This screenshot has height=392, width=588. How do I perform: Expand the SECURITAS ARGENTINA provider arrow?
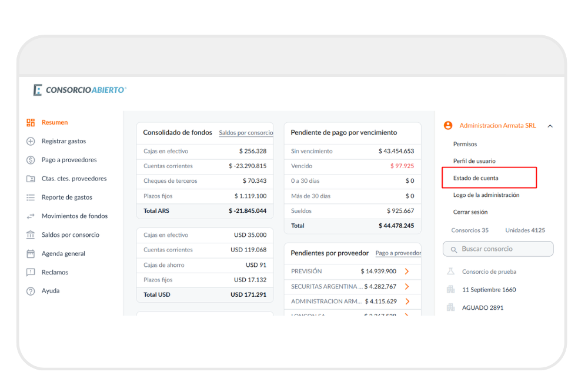tap(406, 287)
